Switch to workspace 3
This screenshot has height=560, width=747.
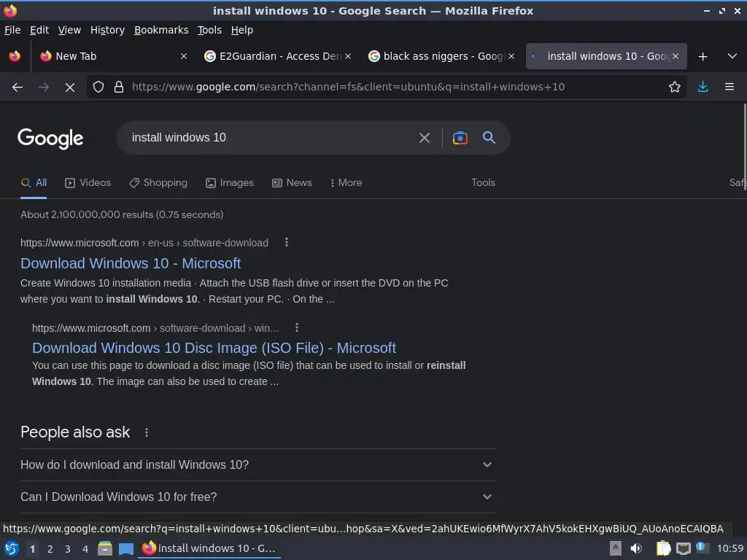pyautogui.click(x=68, y=549)
